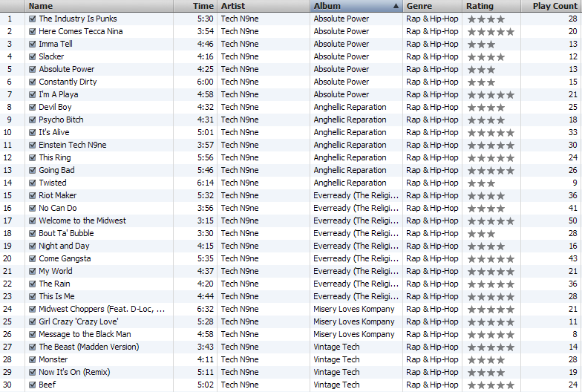Sort by the Time column header
582x392 pixels.
[x=203, y=6]
